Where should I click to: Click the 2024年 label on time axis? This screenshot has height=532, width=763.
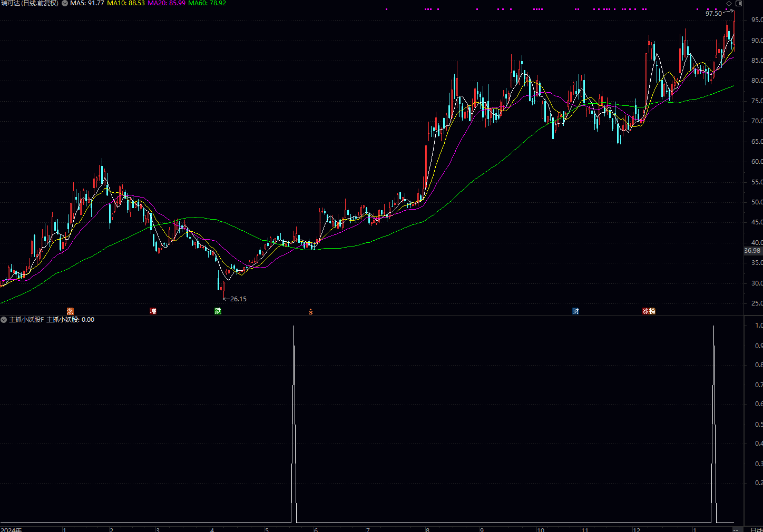(12, 529)
